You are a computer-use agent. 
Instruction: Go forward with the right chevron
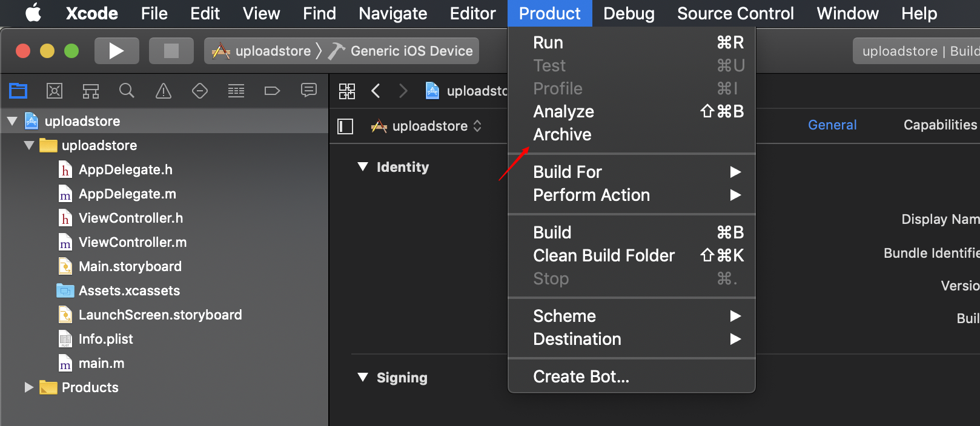pos(403,91)
